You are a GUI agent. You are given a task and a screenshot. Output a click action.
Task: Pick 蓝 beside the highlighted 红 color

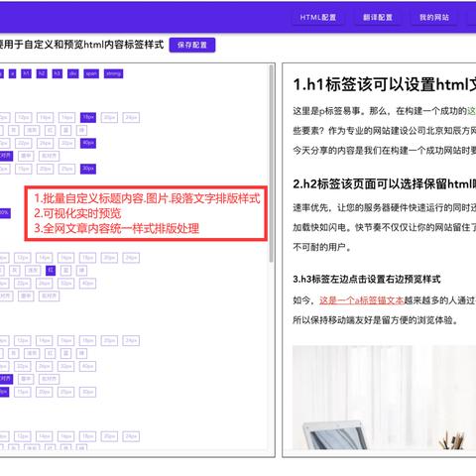pos(66,271)
